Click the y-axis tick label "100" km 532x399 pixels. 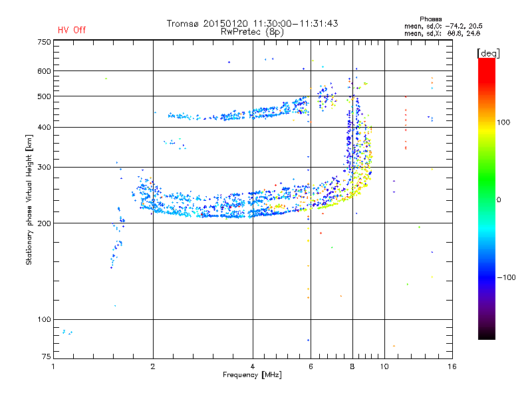44,319
